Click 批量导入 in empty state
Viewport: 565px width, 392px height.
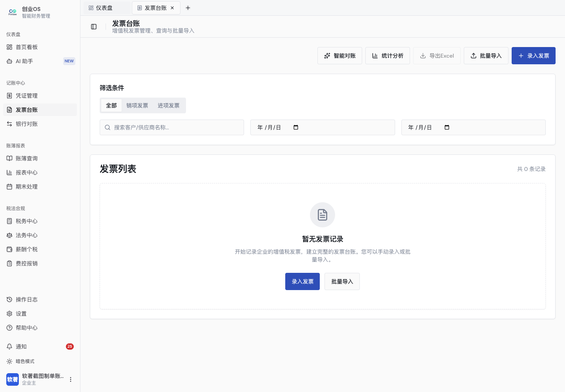pyautogui.click(x=342, y=281)
